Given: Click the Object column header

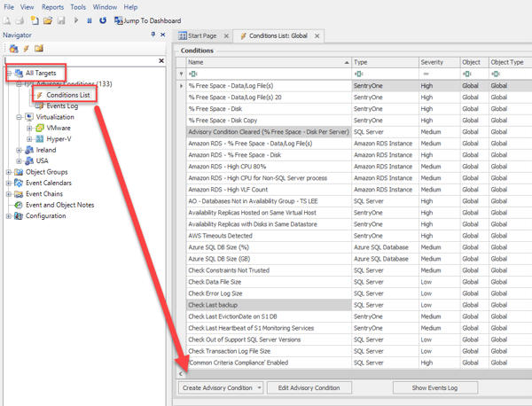Looking at the screenshot, I should [474, 62].
